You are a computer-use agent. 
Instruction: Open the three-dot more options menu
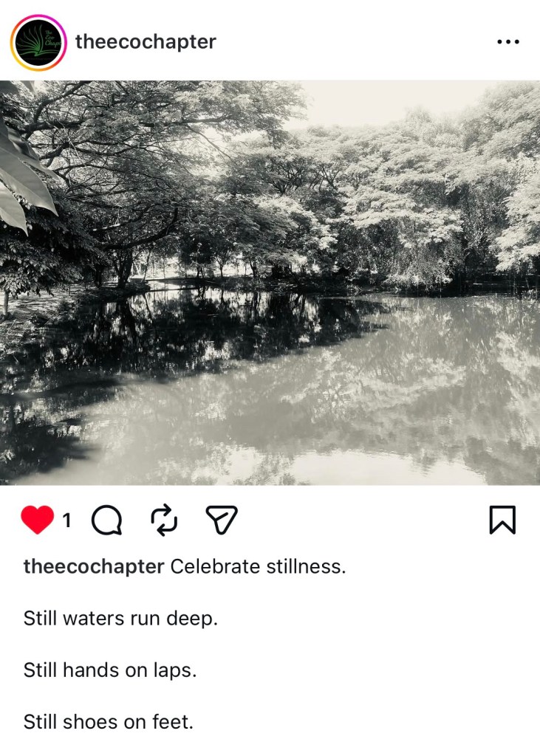coord(508,42)
